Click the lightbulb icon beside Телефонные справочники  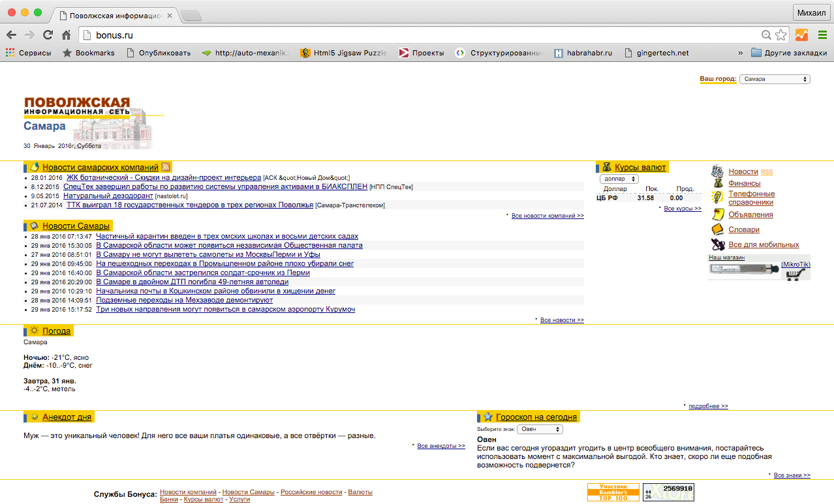(x=717, y=198)
